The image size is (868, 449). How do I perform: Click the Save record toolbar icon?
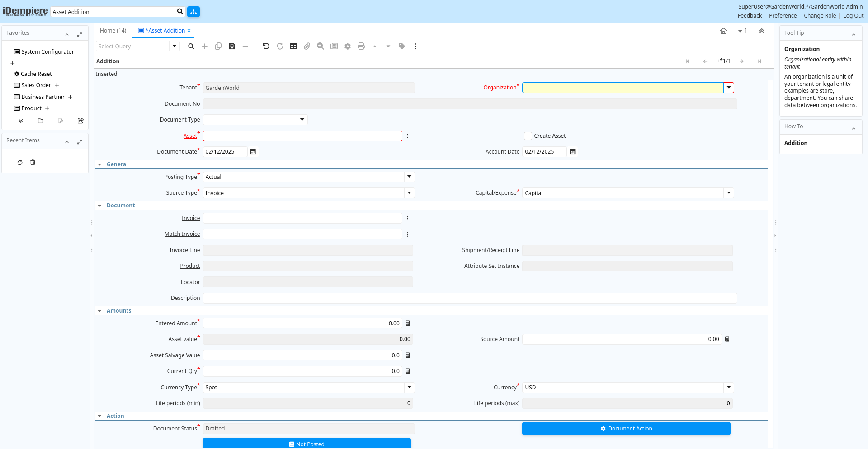232,47
